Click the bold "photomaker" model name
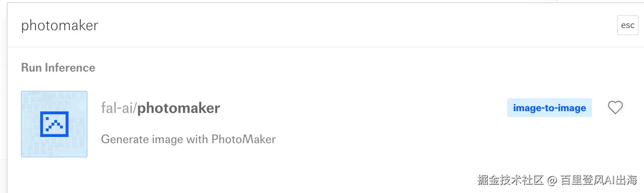 179,108
